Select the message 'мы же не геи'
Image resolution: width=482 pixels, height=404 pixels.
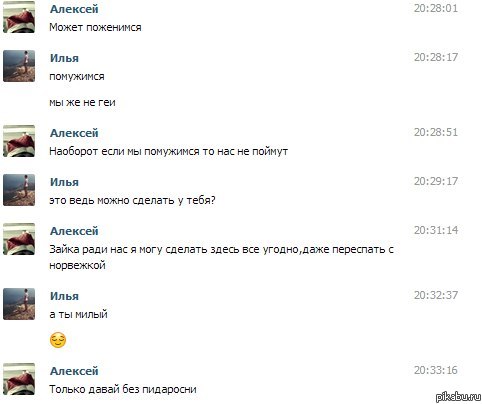tap(82, 102)
